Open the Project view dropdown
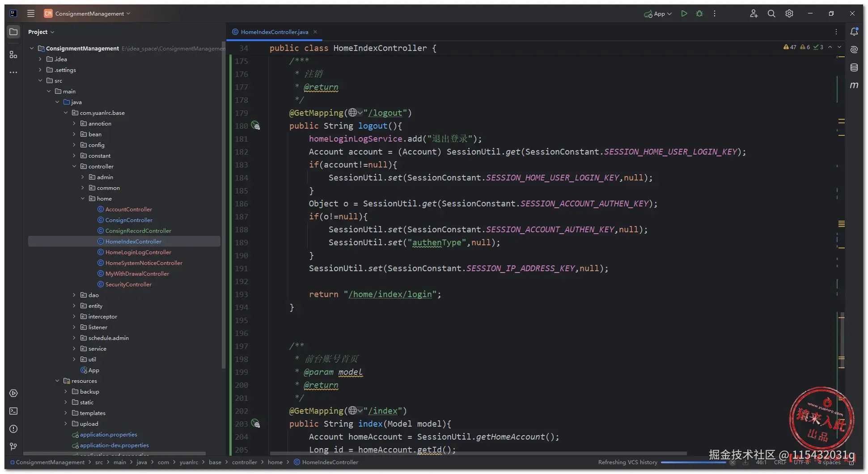The image size is (868, 474). point(41,32)
